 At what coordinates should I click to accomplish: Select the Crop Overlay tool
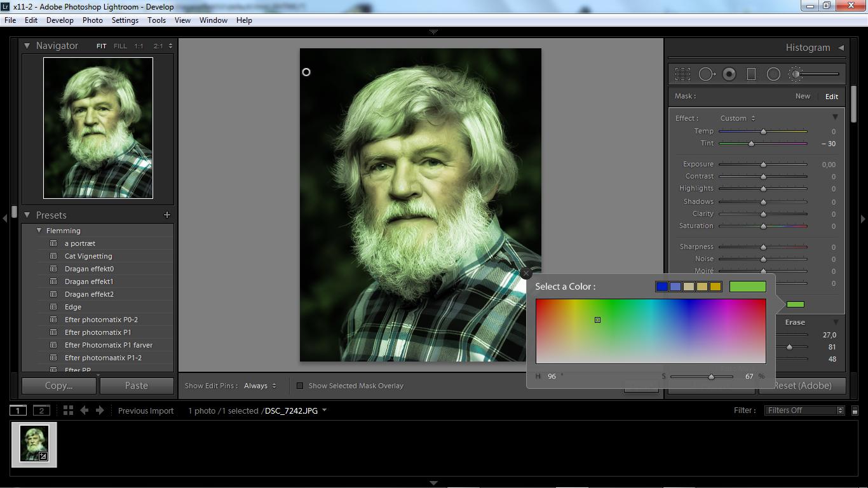682,74
